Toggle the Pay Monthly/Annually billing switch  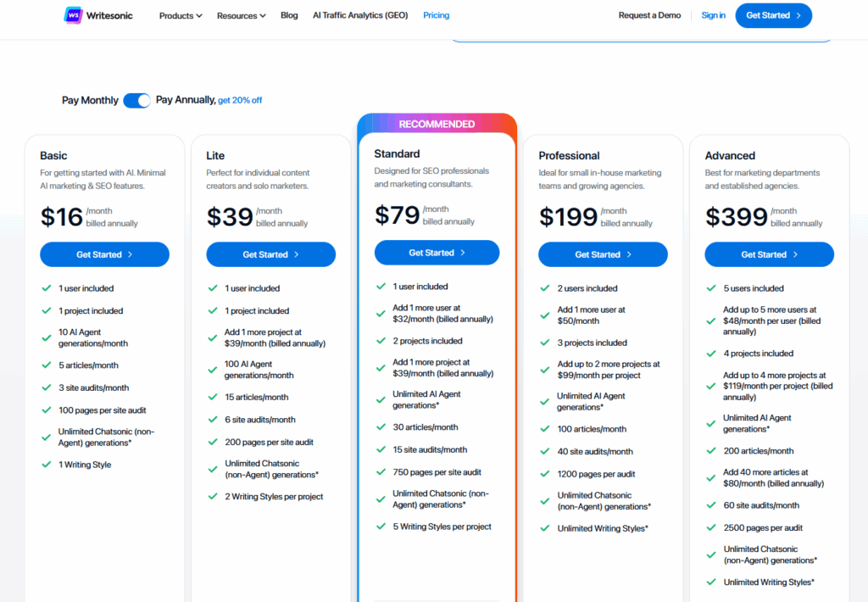136,100
